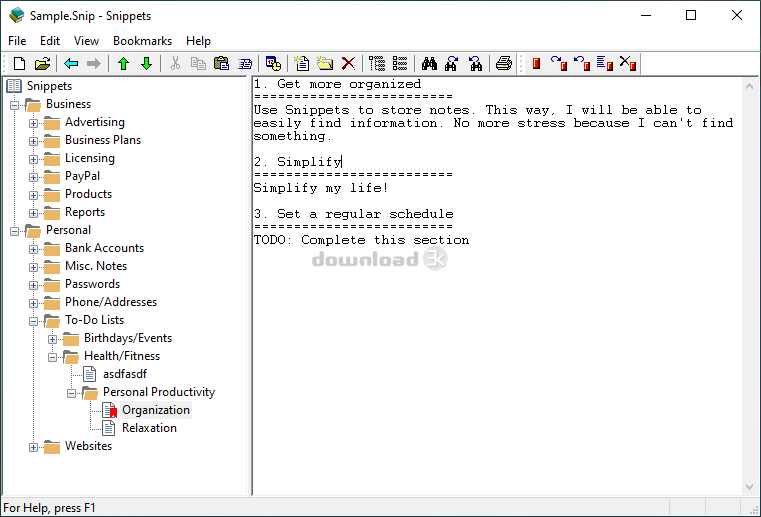Viewport: 761px width, 517px height.
Task: Select the Phone/Addresses folder
Action: 111,301
